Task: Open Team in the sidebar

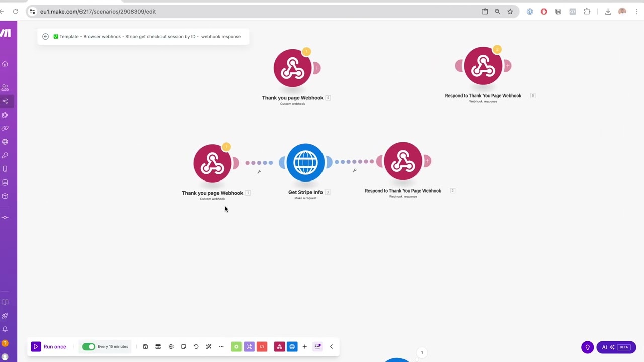Action: coord(5,87)
